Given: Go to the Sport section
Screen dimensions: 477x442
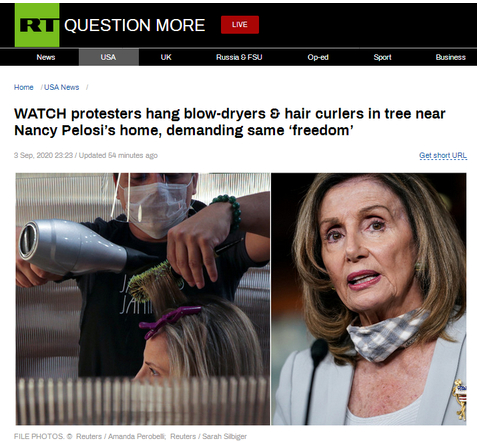Looking at the screenshot, I should click(382, 57).
